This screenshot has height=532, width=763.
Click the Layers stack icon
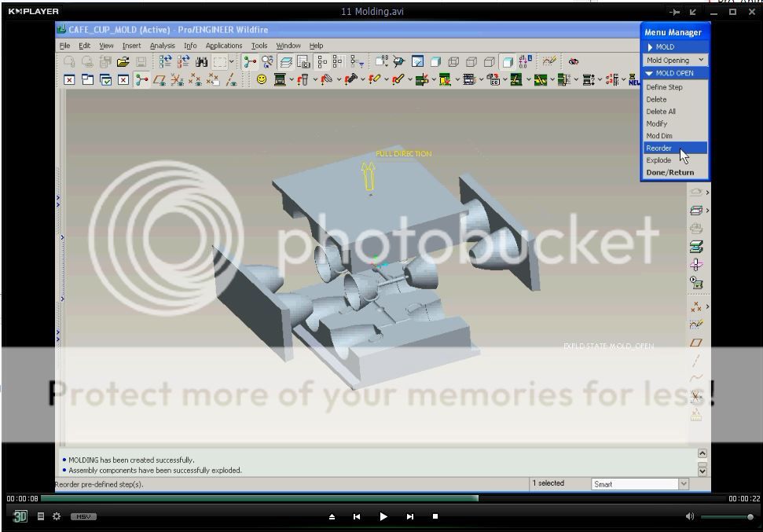(x=286, y=62)
